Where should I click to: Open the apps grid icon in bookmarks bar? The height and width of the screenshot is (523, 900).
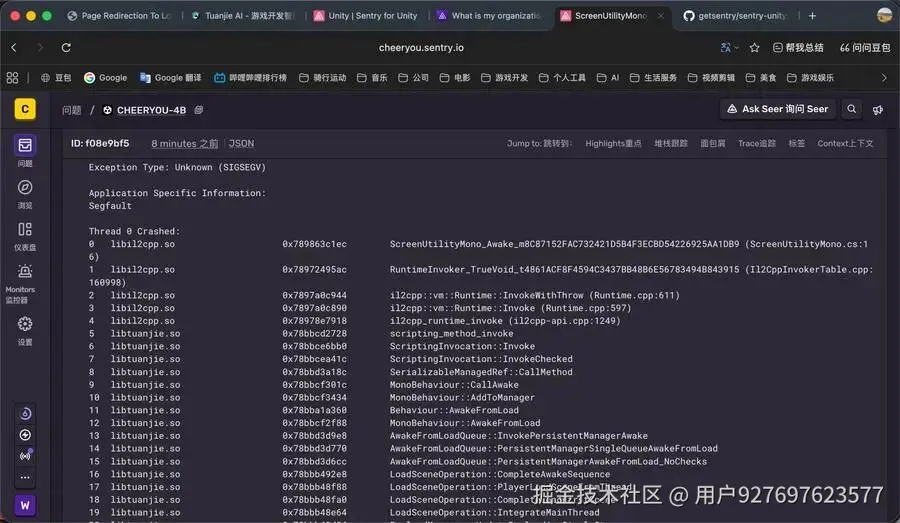click(12, 78)
